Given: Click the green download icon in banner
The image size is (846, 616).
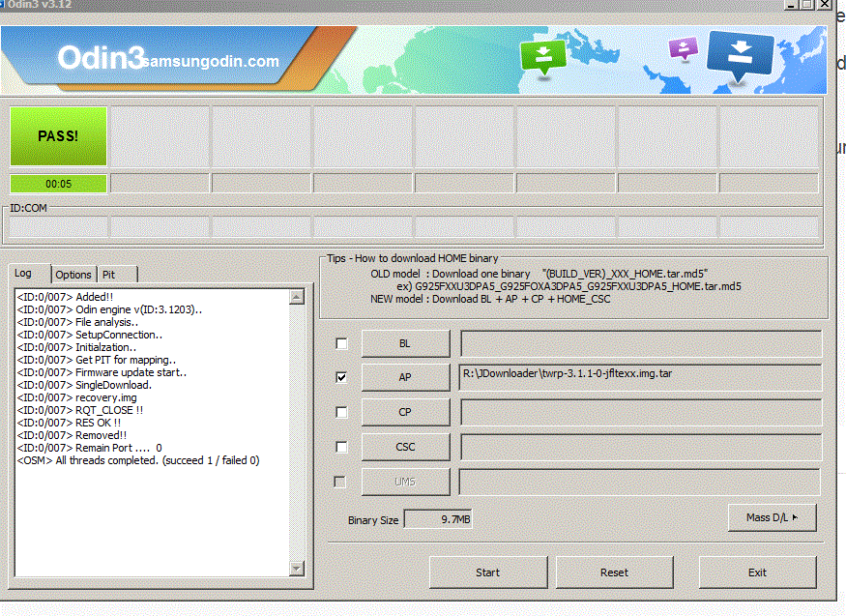Looking at the screenshot, I should 542,56.
